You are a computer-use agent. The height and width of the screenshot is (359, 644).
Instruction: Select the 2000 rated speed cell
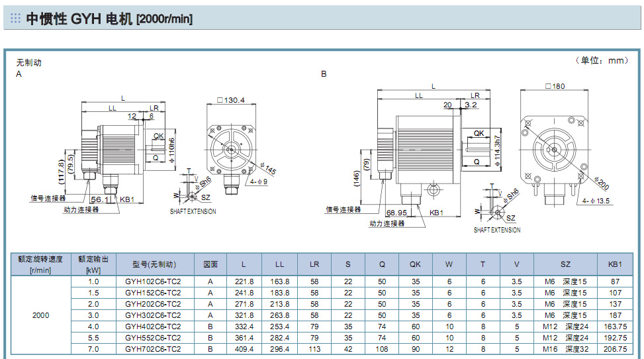pyautogui.click(x=40, y=315)
